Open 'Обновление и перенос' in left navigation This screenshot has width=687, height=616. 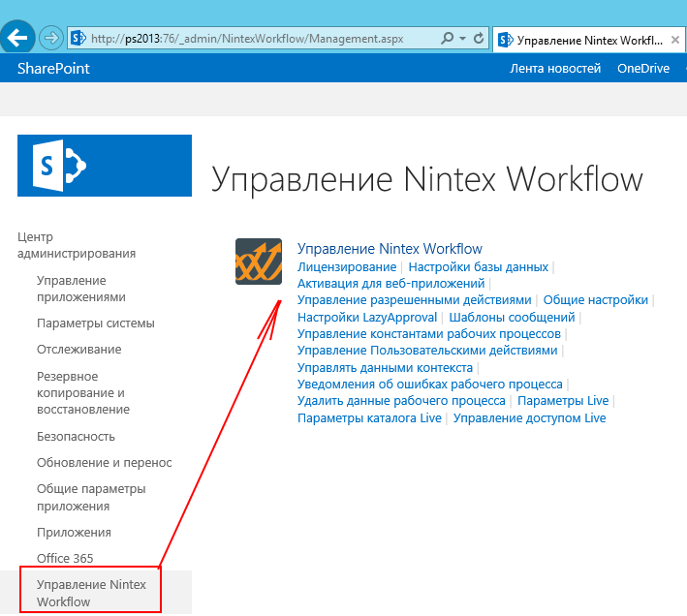(x=105, y=463)
